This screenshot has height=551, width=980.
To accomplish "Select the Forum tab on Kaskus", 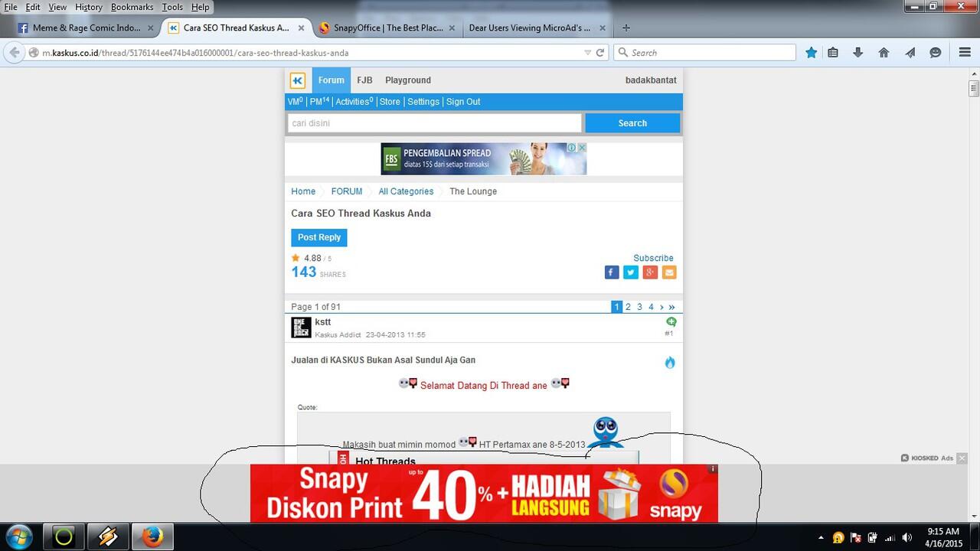I will tap(332, 80).
